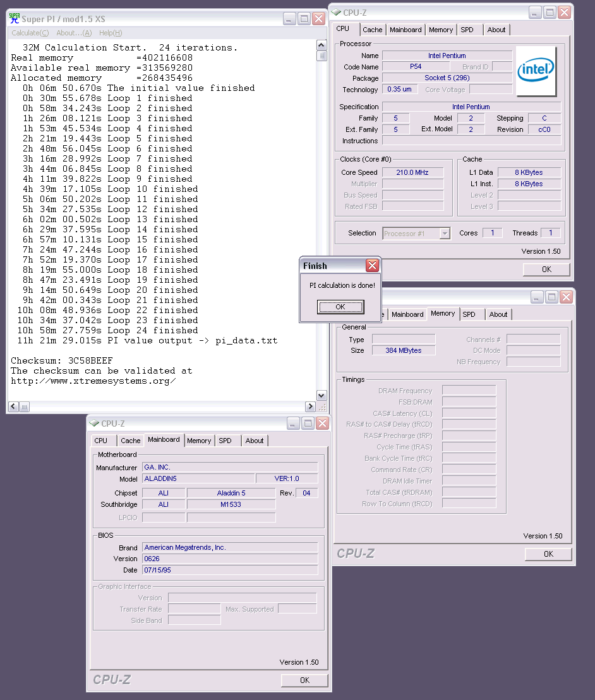Close the Finish dialog with the X icon
The height and width of the screenshot is (700, 595).
pos(372,266)
